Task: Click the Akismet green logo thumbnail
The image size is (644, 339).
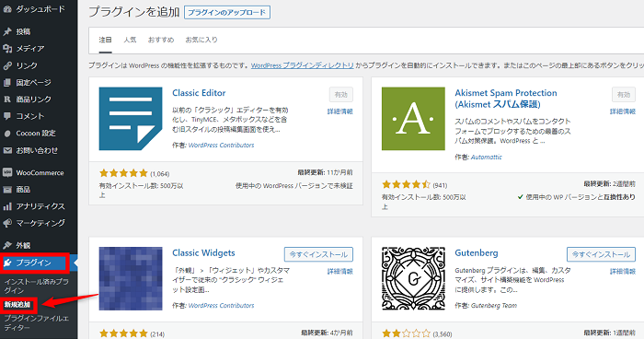Action: (x=413, y=119)
